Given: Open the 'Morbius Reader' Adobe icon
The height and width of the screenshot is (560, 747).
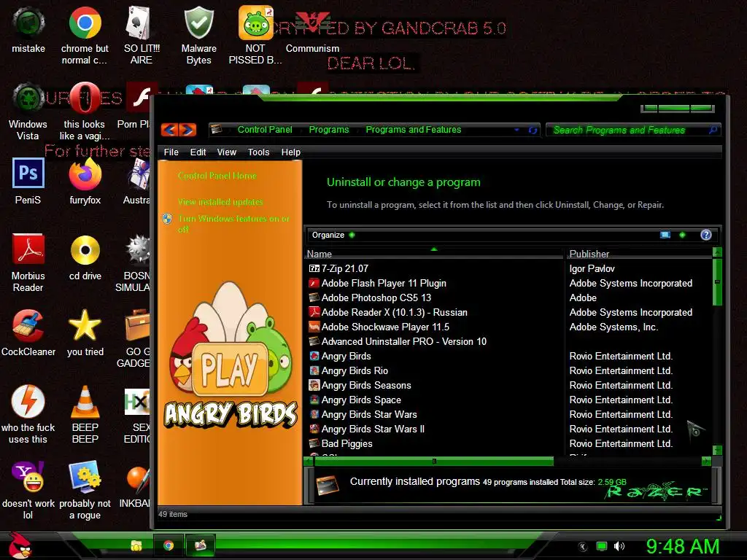Looking at the screenshot, I should pos(28,262).
